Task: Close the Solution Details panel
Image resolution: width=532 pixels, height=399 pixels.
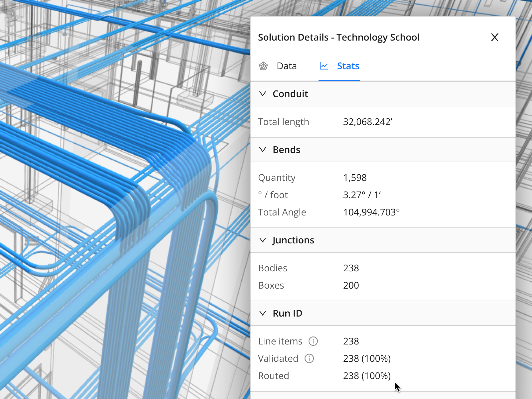Action: click(495, 38)
